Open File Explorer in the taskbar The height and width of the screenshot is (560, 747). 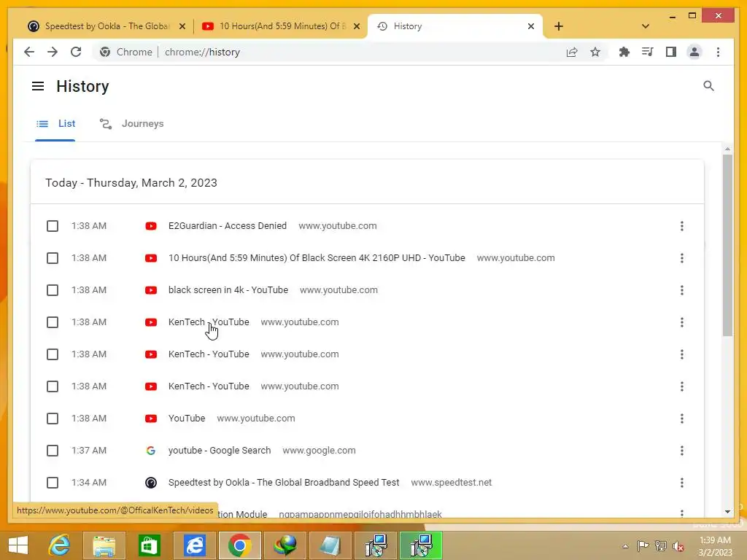[x=104, y=545]
